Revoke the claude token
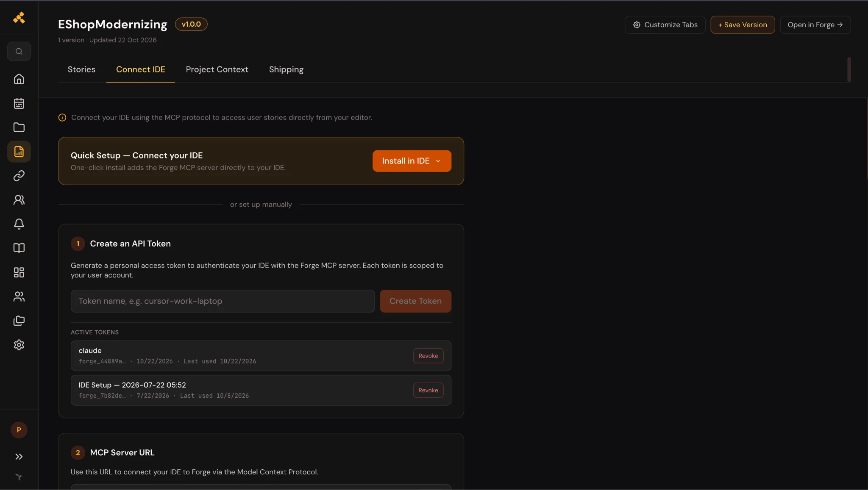 tap(428, 356)
